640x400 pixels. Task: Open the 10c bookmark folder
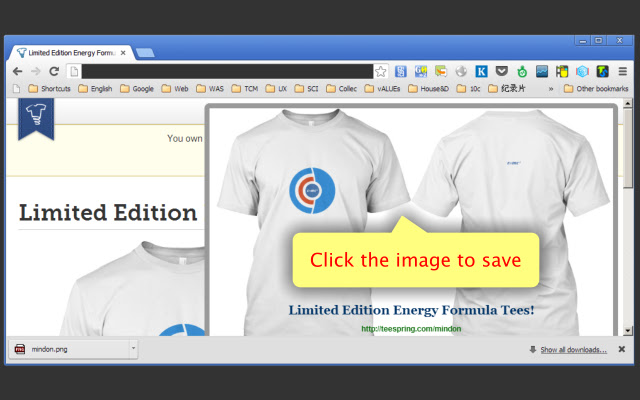click(469, 89)
